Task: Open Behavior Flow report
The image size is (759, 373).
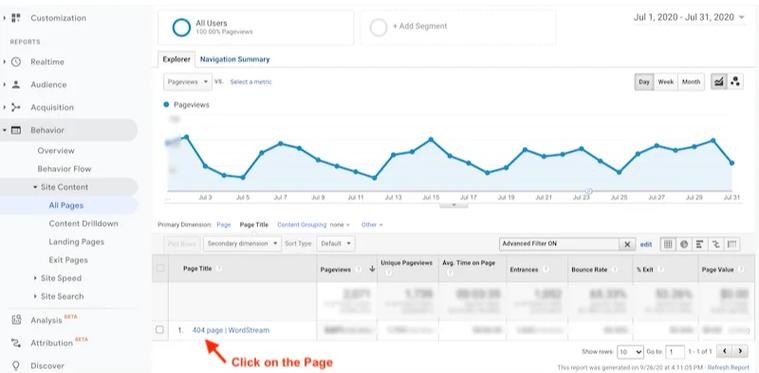Action: pyautogui.click(x=64, y=169)
